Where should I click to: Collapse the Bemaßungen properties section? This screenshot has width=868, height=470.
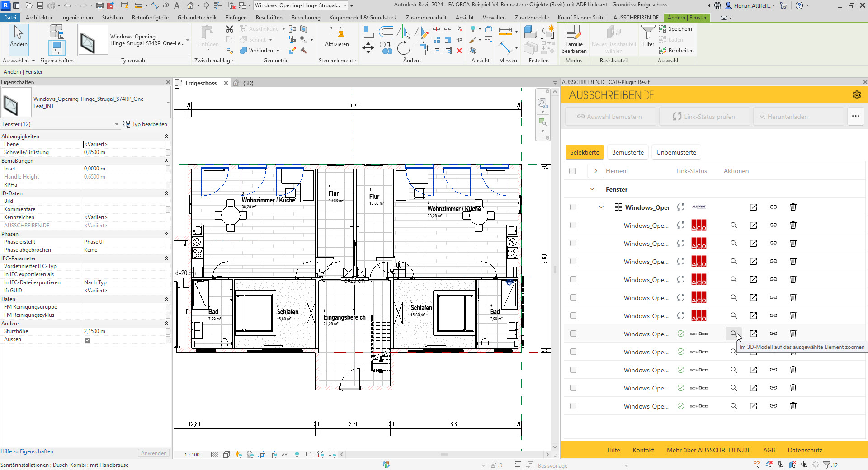tap(166, 161)
